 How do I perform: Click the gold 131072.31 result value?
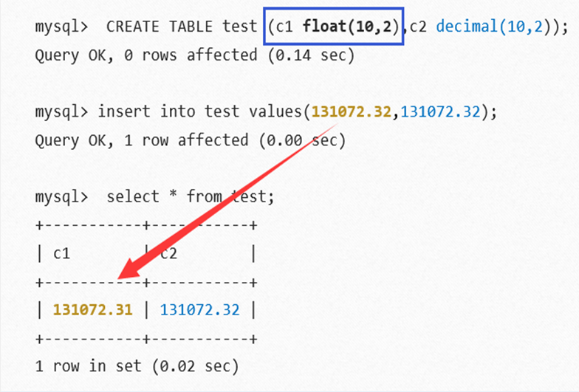point(93,310)
